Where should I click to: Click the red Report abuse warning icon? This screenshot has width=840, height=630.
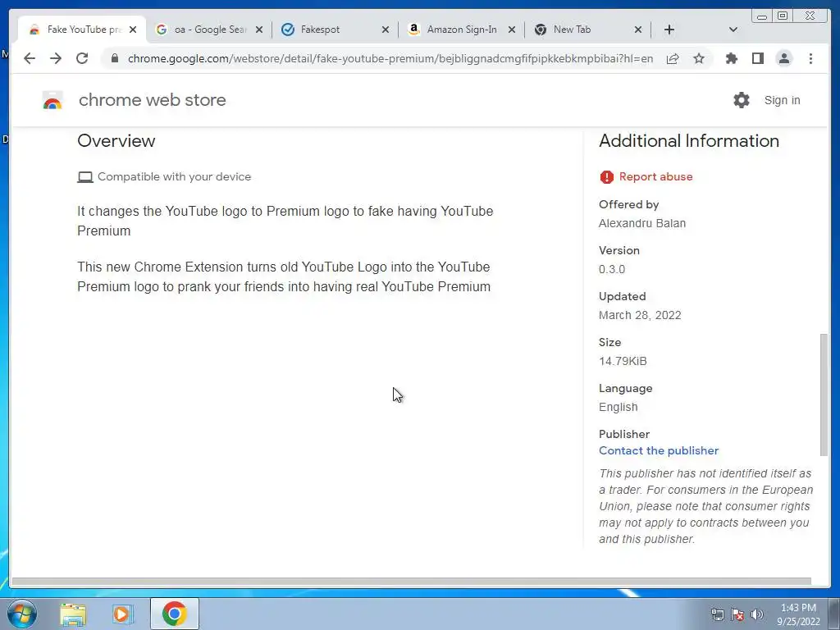[x=606, y=177]
